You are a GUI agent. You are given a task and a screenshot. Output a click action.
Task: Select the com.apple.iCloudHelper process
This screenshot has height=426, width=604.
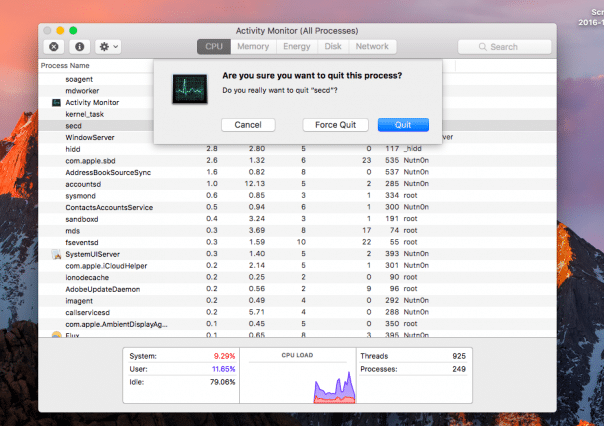tap(106, 266)
